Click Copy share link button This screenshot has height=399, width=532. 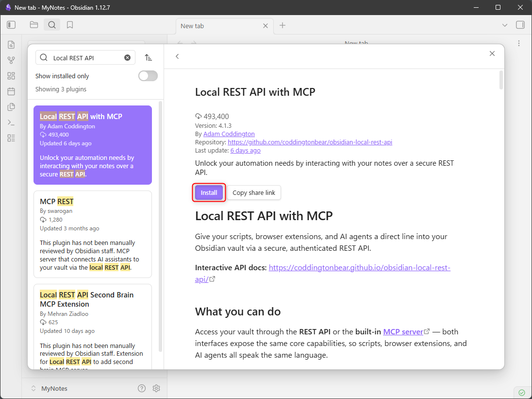pyautogui.click(x=254, y=192)
